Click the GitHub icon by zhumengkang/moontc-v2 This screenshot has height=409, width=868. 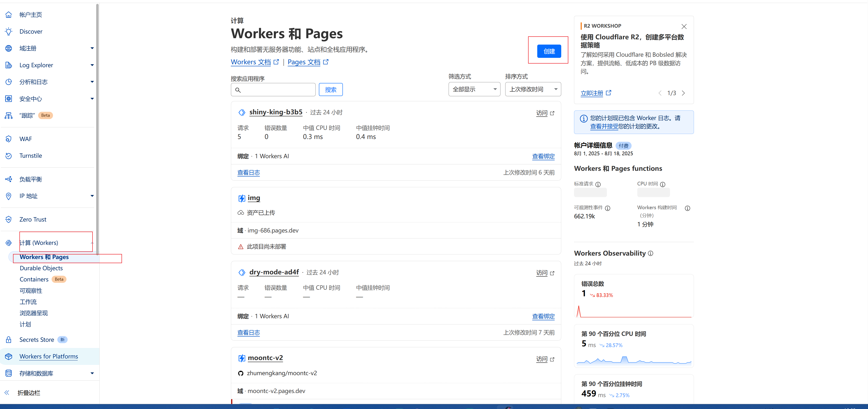[241, 373]
